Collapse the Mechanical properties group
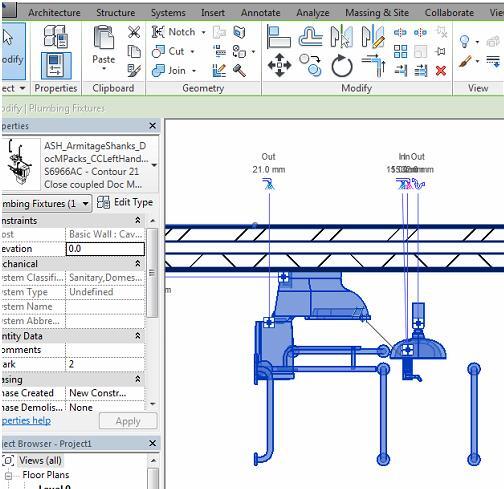 click(138, 263)
